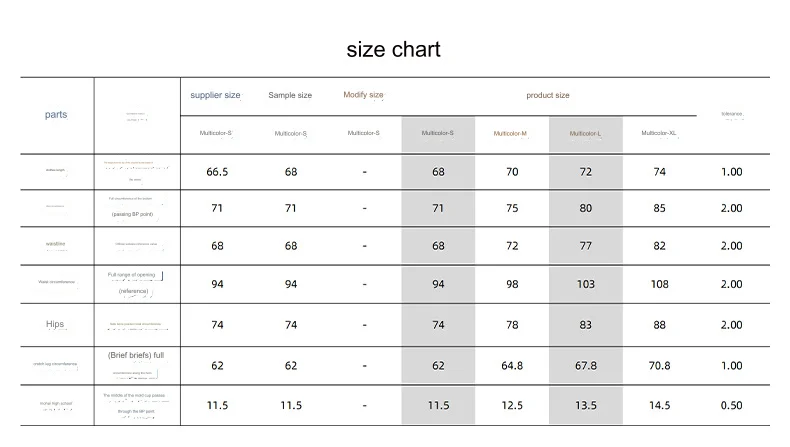790x447 pixels.
Task: Click the 'Modify size' header
Action: 363,94
